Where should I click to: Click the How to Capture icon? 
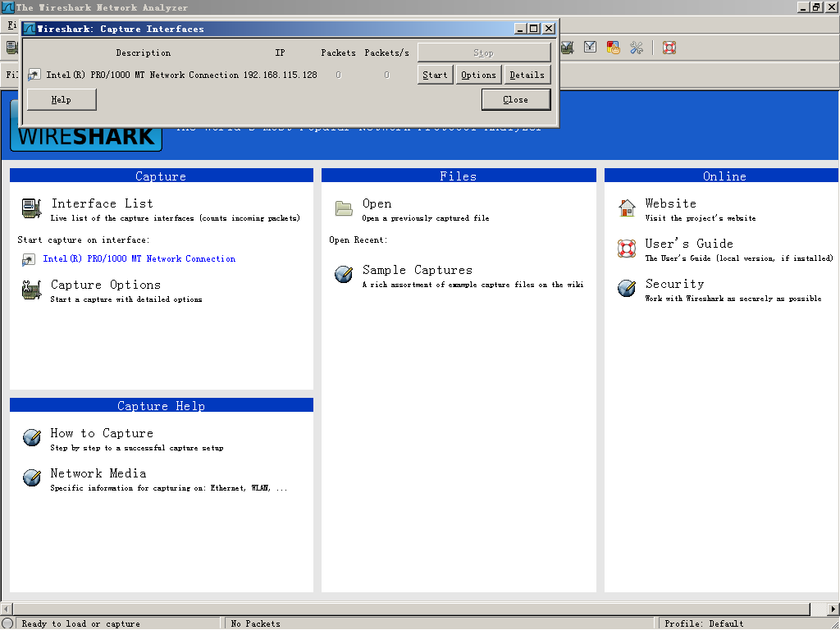coord(32,437)
